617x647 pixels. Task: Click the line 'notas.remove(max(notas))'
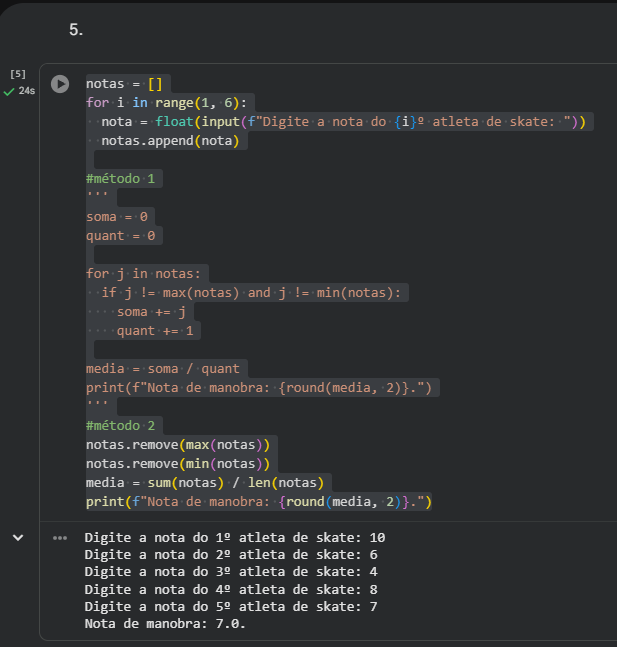(178, 444)
